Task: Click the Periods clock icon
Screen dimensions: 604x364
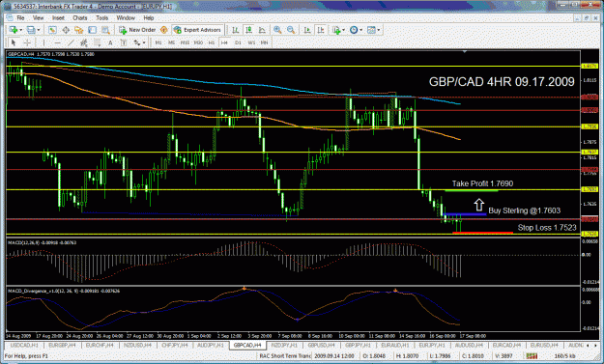Action: click(354, 30)
